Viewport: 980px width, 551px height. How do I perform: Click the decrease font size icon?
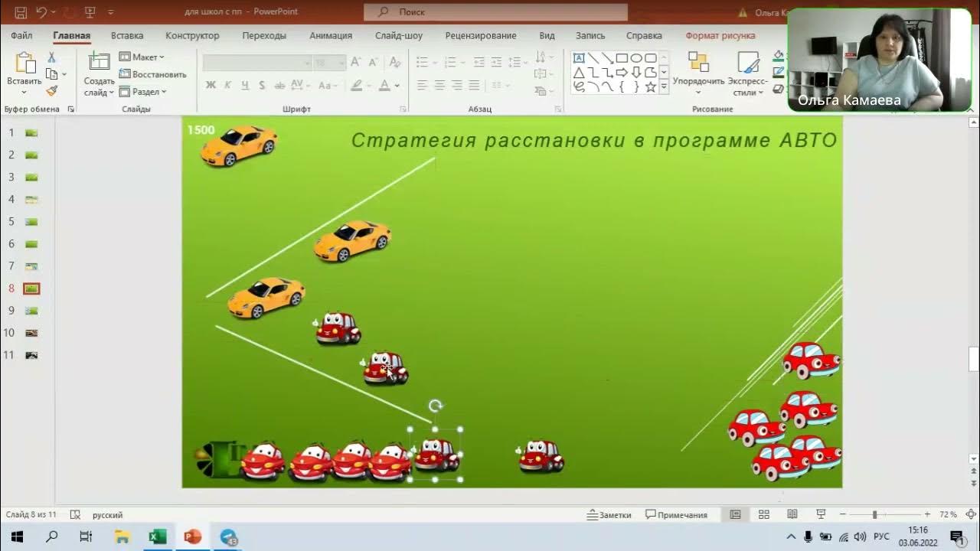tap(374, 63)
